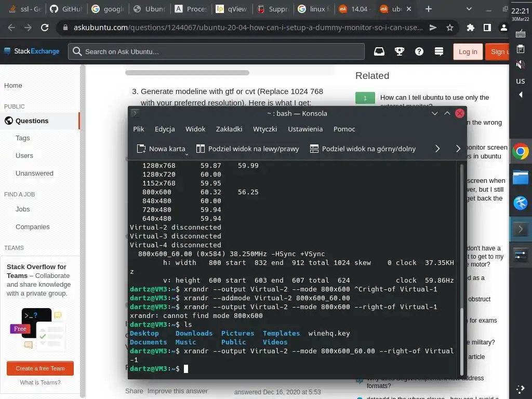Viewport: 532px width, 399px height.
Task: Open a new Chrome tab
Action: pyautogui.click(x=429, y=9)
